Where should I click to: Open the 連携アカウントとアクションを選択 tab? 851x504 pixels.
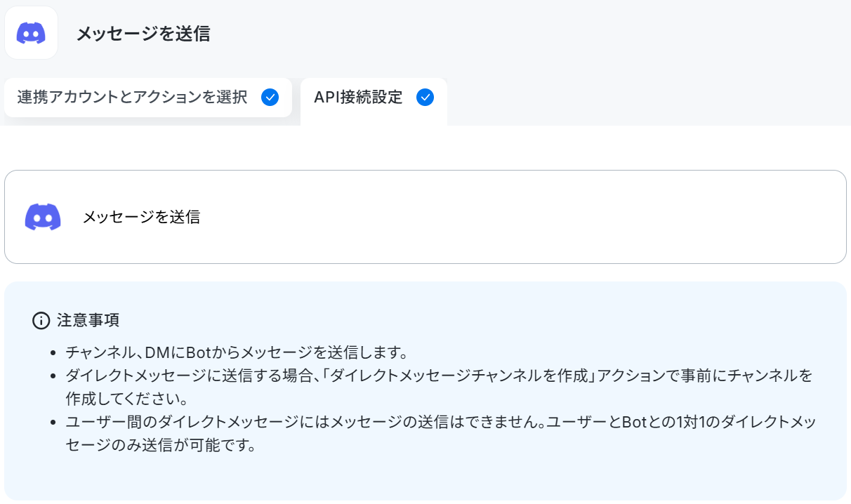tap(148, 98)
